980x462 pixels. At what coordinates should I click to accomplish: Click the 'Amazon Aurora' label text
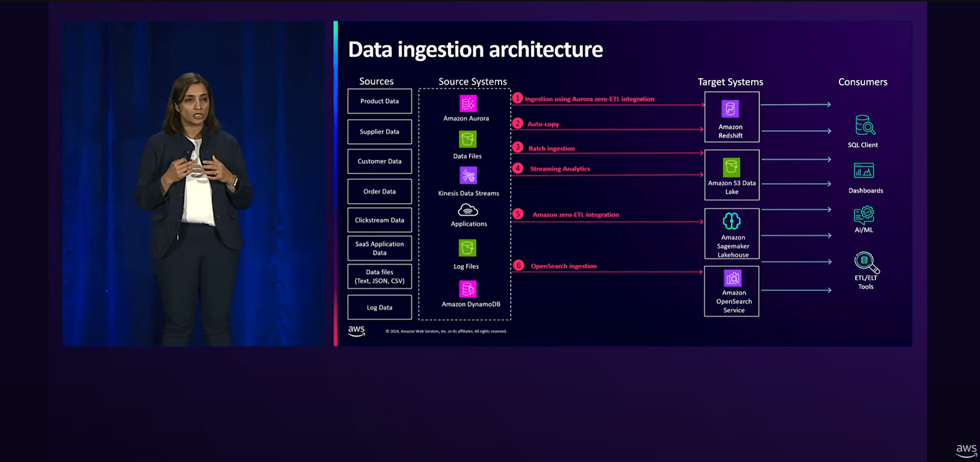click(x=466, y=118)
